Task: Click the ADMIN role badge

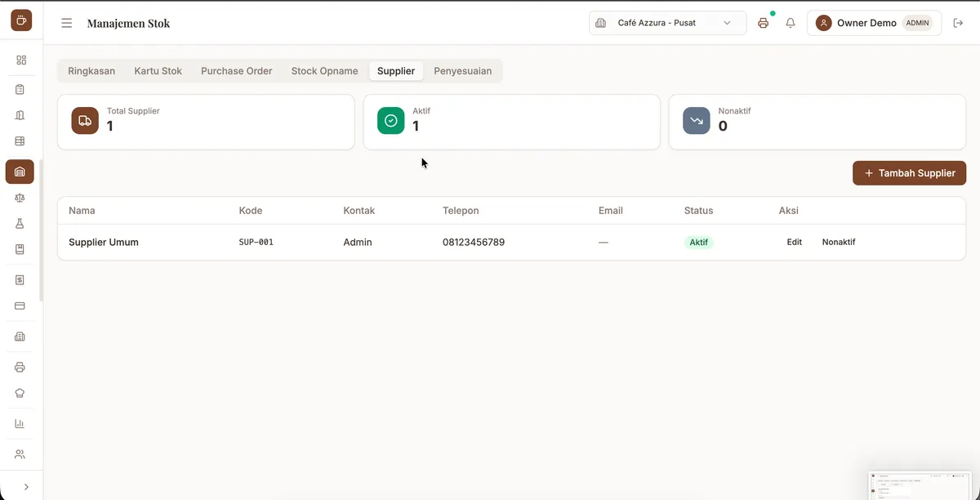Action: [917, 23]
